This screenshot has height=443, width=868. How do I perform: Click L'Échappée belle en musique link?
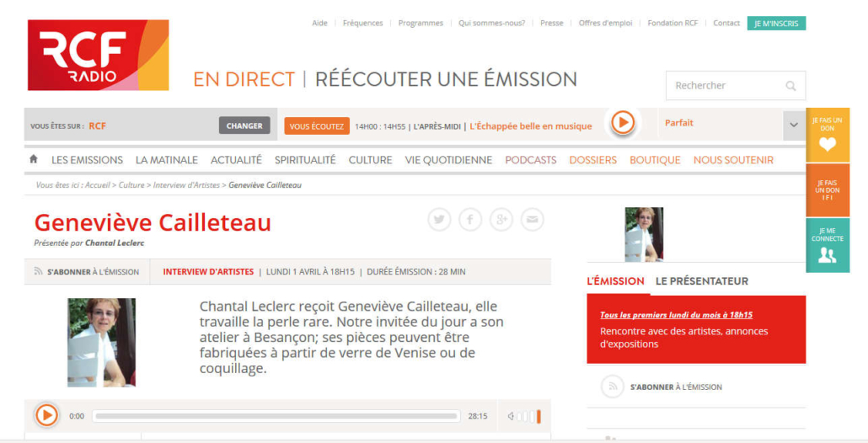[530, 126]
